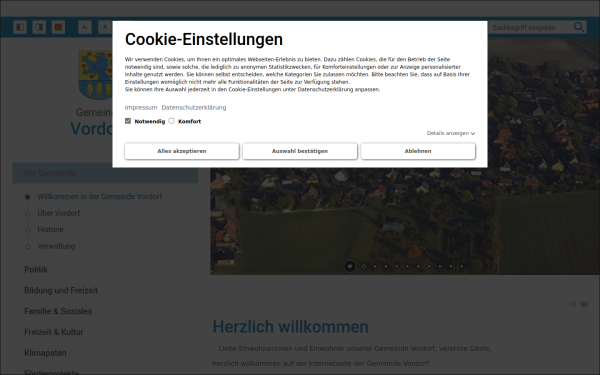Select the second contrast layout icon
The width and height of the screenshot is (600, 375).
click(39, 27)
